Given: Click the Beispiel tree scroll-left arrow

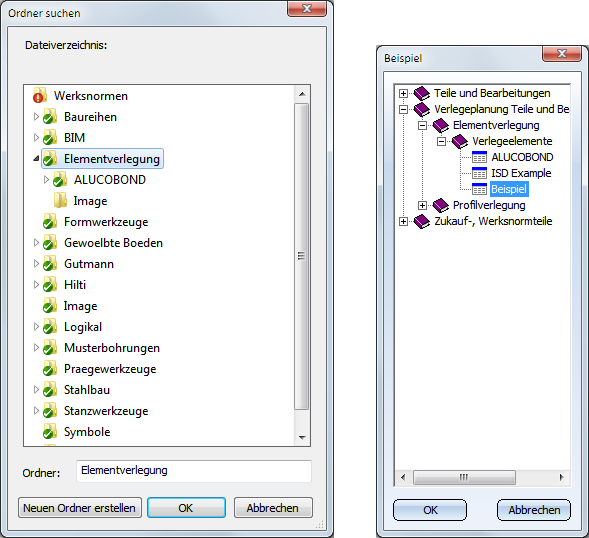Looking at the screenshot, I should [x=403, y=478].
